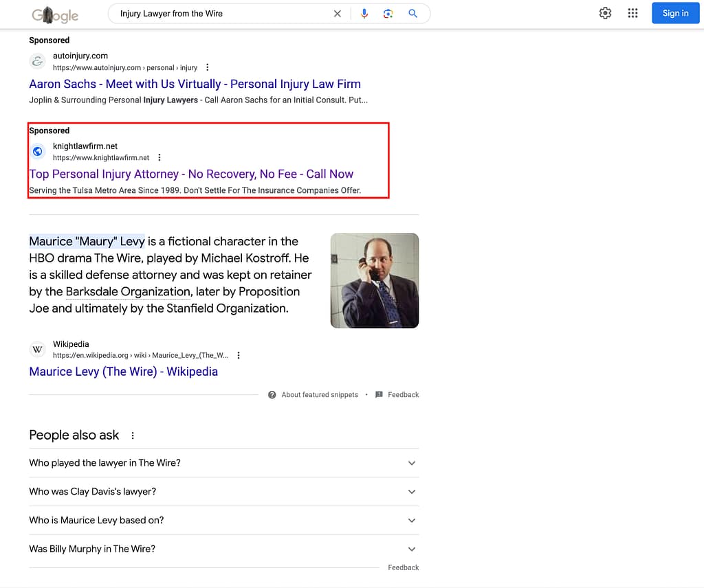Open the People also ask three-dot menu
This screenshot has width=704, height=588.
pos(133,436)
